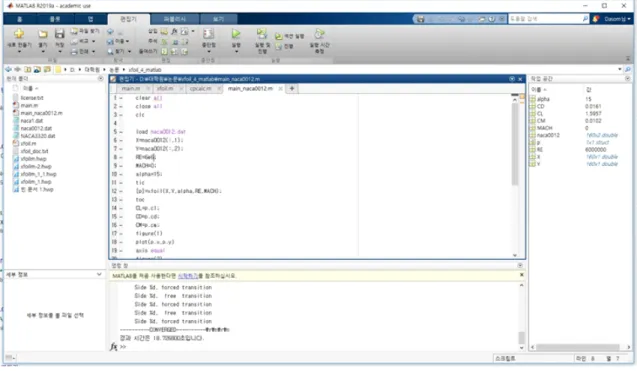Viewport: 637px width, 371px height.
Task: Open the address bar path dropdown
Action: (620, 69)
